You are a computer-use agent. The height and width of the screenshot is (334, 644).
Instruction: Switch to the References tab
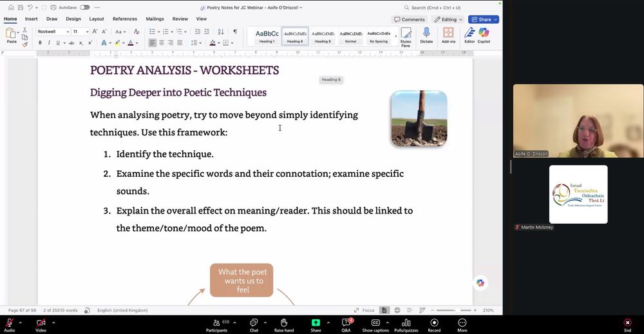125,19
